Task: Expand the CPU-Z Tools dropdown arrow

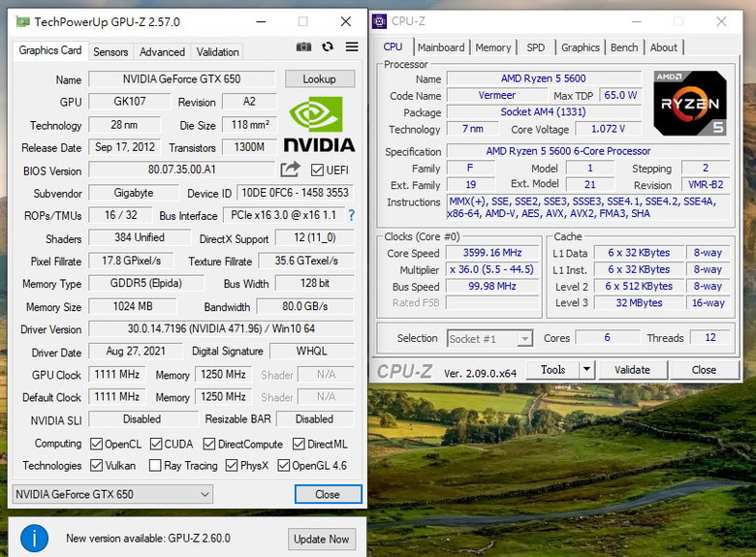Action: [x=586, y=370]
